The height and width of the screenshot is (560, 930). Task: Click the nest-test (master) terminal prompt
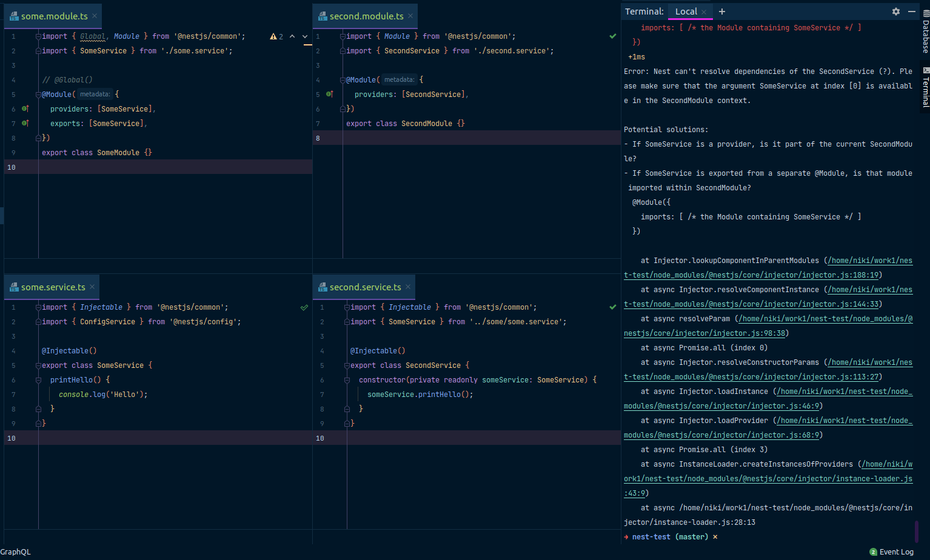(671, 537)
